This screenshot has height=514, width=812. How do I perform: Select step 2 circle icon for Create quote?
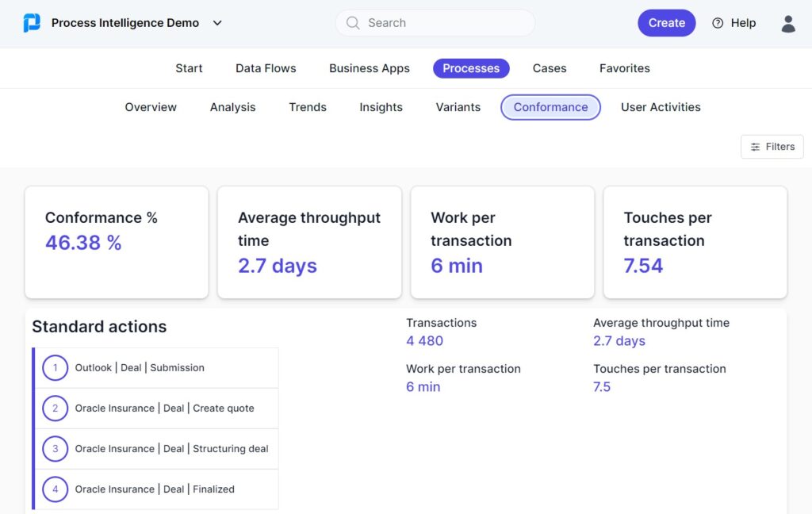coord(55,409)
